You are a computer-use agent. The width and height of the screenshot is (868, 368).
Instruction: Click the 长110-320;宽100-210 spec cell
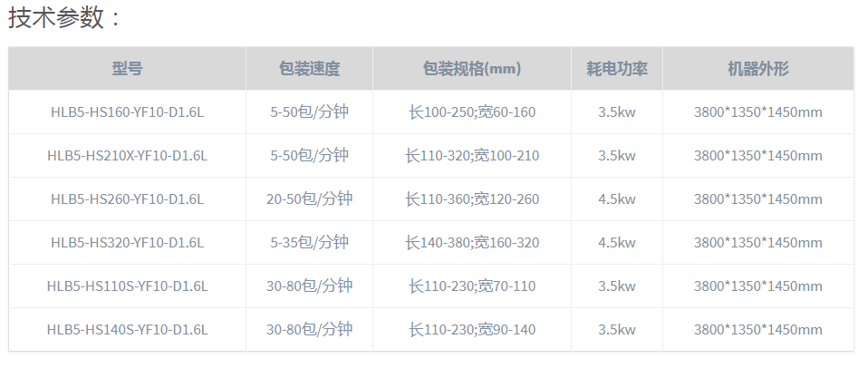(472, 156)
